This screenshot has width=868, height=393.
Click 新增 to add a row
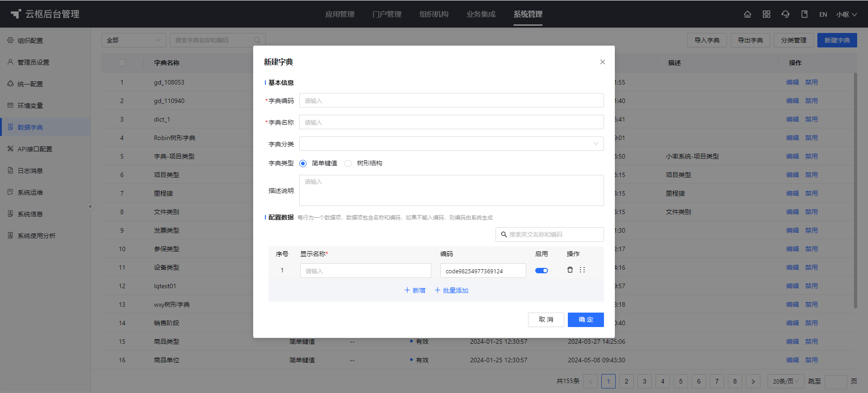coord(415,290)
